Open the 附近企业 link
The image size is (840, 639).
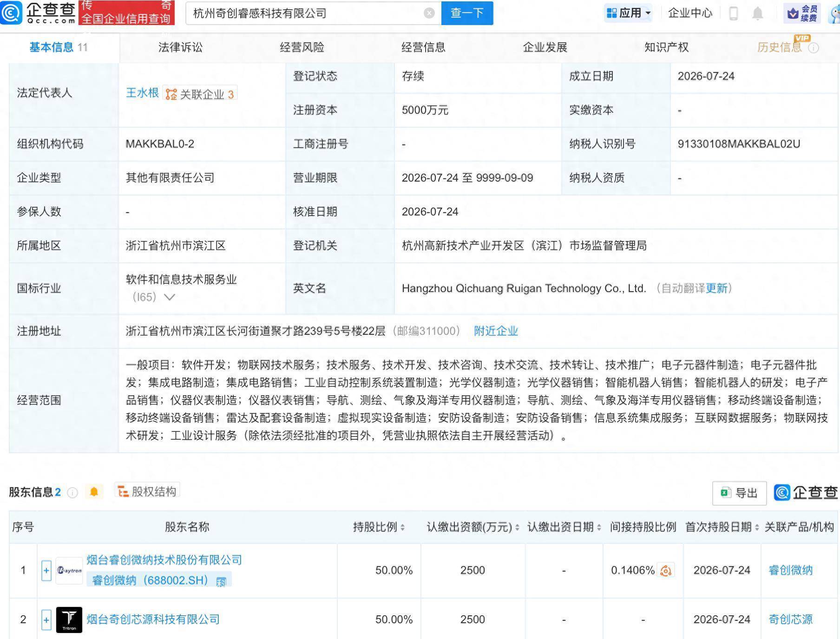[x=496, y=331]
